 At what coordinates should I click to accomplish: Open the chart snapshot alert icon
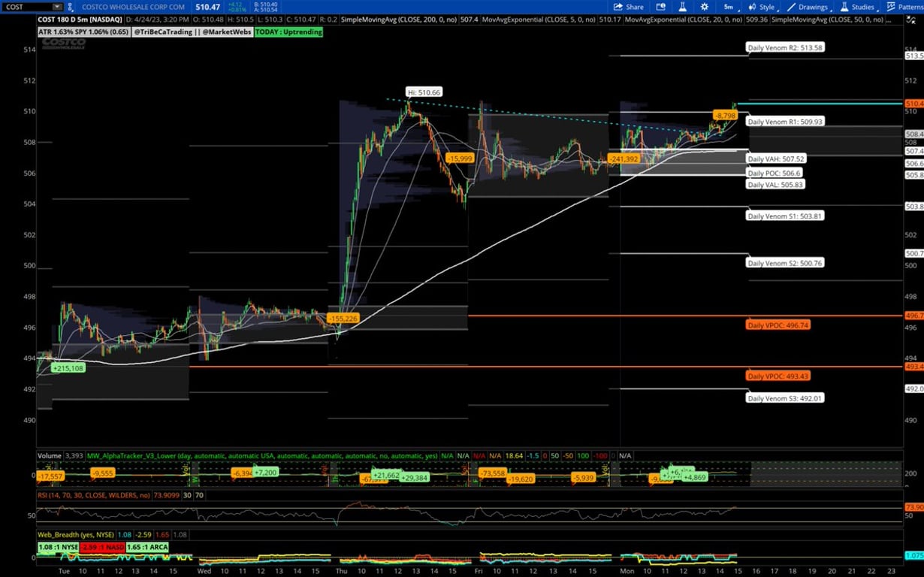(662, 7)
